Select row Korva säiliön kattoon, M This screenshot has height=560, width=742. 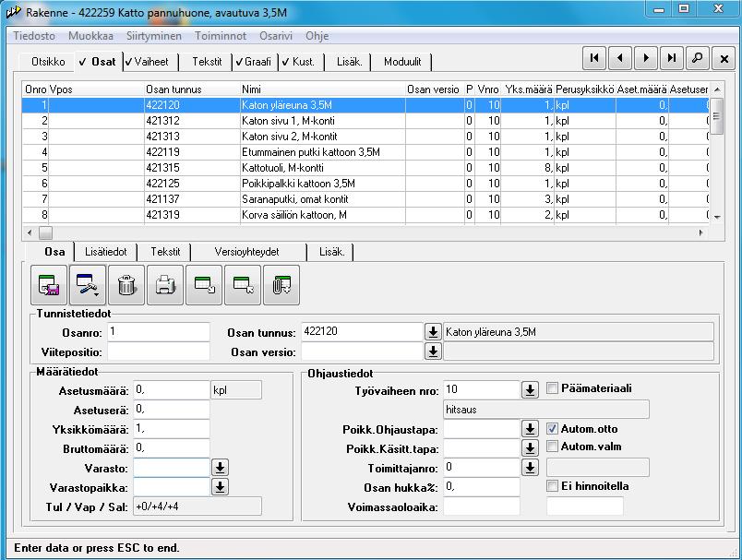[365, 214]
